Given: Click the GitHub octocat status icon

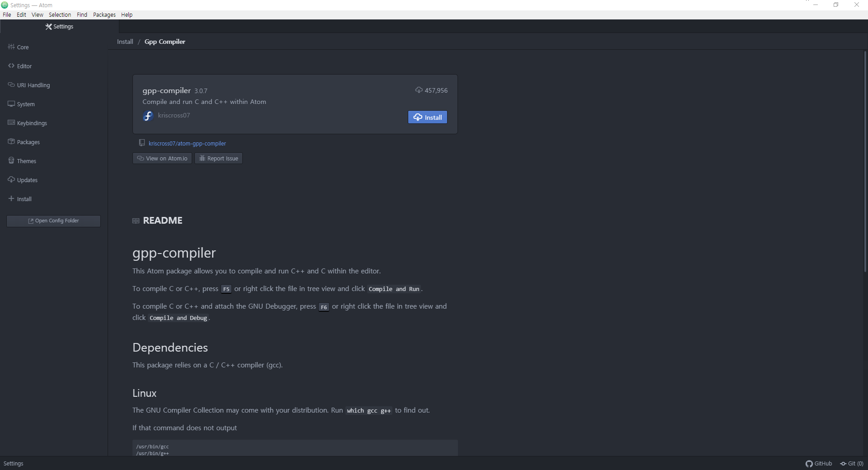Looking at the screenshot, I should [x=809, y=464].
